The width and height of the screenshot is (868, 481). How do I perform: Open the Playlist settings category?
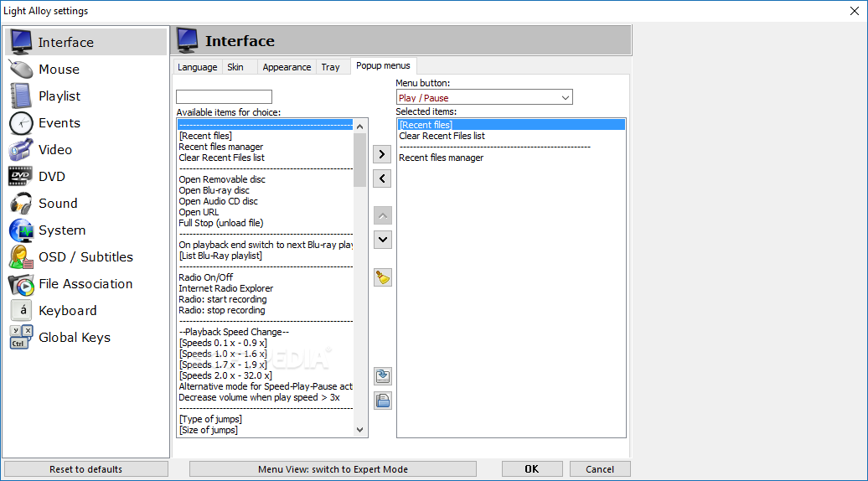click(85, 96)
